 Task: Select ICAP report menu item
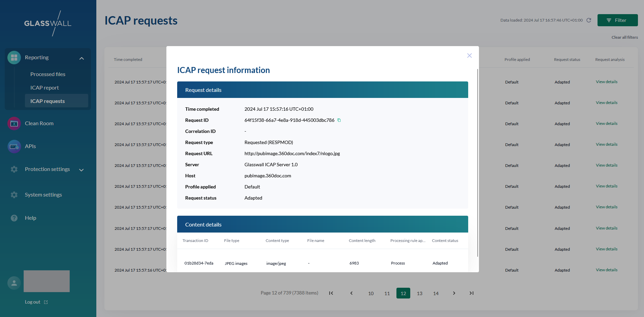click(44, 88)
